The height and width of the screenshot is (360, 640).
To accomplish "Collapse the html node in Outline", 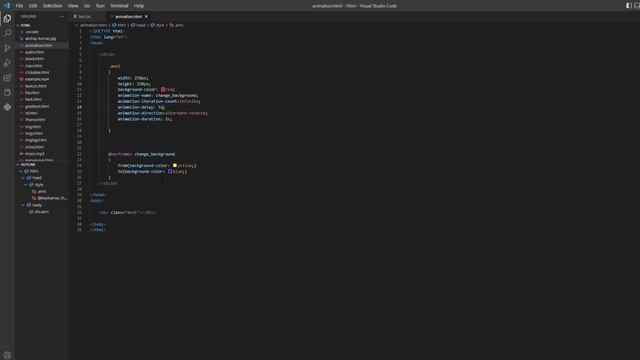I will point(21,171).
